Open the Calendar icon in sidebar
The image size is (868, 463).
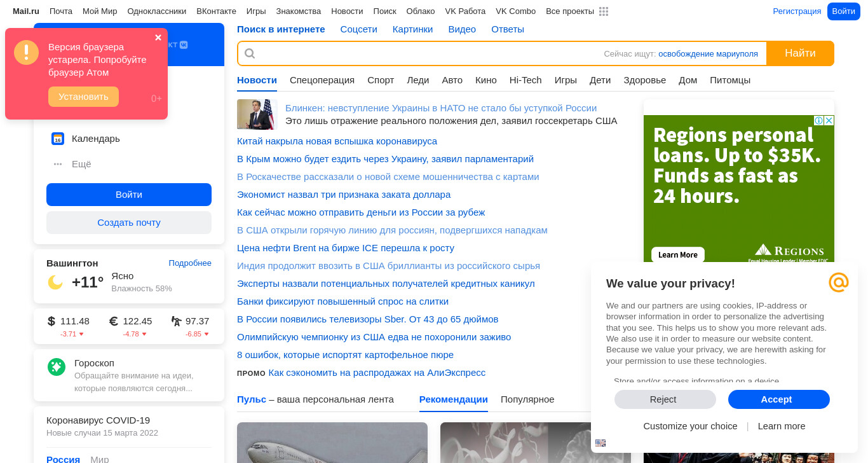point(58,139)
